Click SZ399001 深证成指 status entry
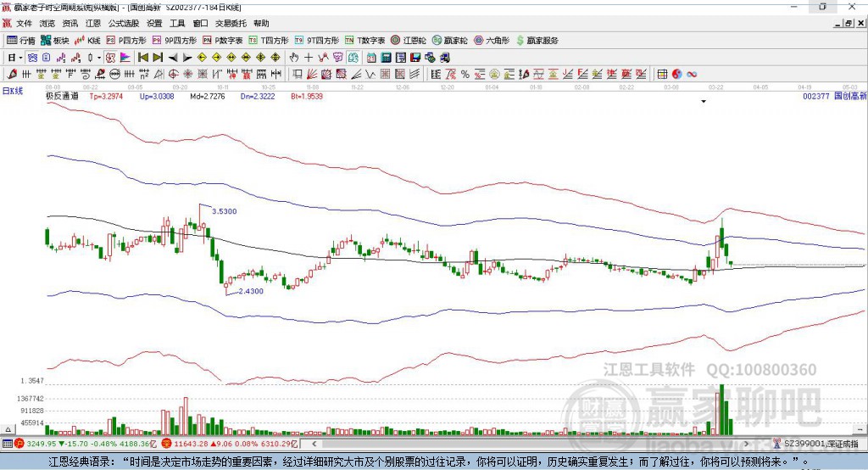The image size is (868, 470). (815, 444)
